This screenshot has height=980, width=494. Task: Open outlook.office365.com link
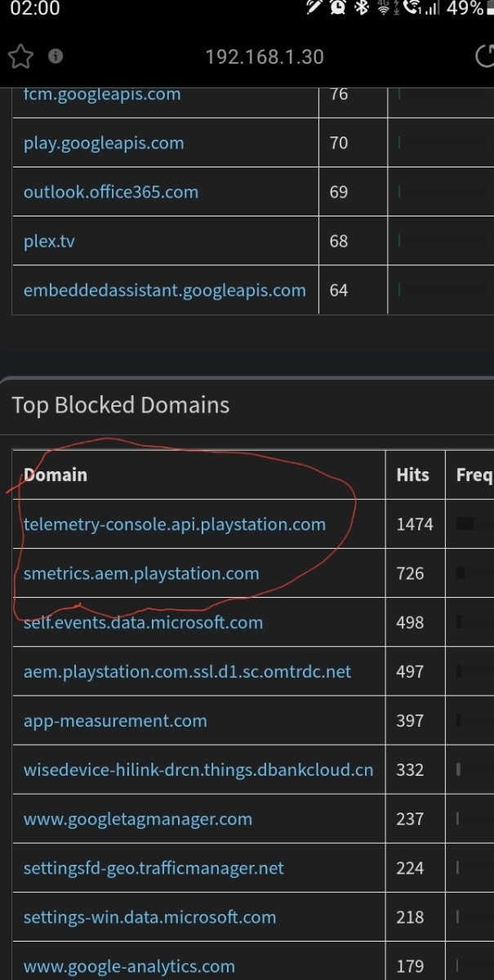coord(111,192)
